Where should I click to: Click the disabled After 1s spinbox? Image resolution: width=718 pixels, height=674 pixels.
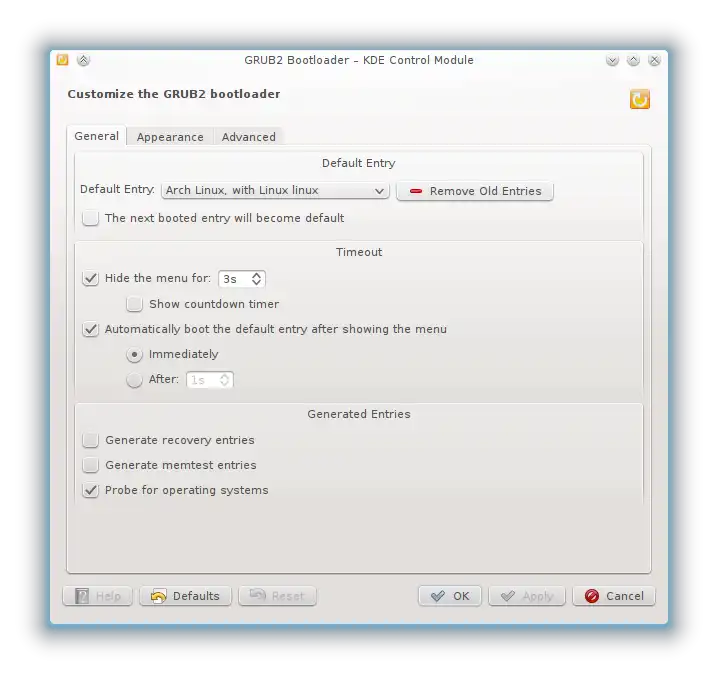(210, 380)
